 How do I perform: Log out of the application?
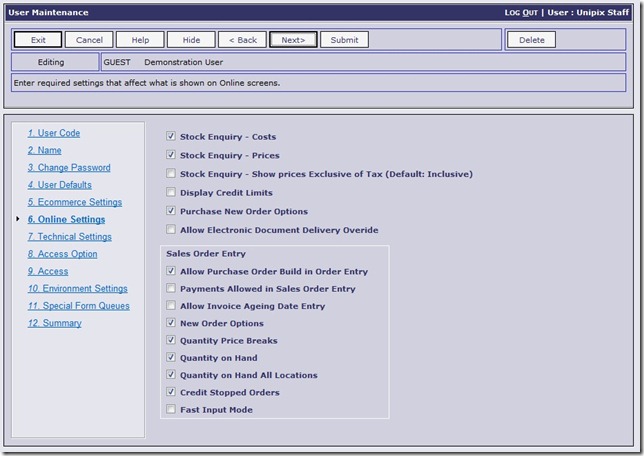tap(528, 13)
